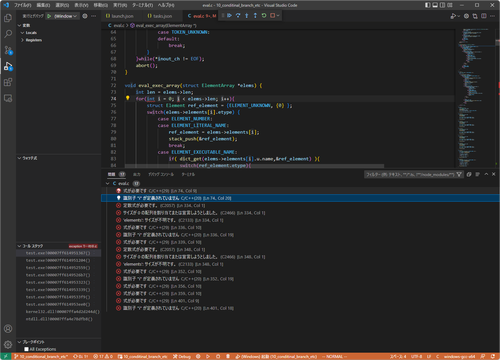Viewport: 500px width, 360px height.
Task: Switch to Debug Console panel tab
Action: (161, 174)
